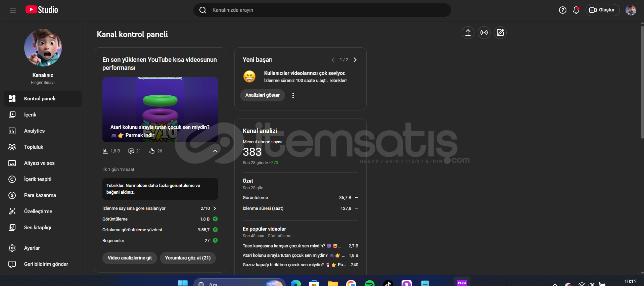Open Analytics from the sidebar
This screenshot has width=644, height=286.
[x=34, y=131]
